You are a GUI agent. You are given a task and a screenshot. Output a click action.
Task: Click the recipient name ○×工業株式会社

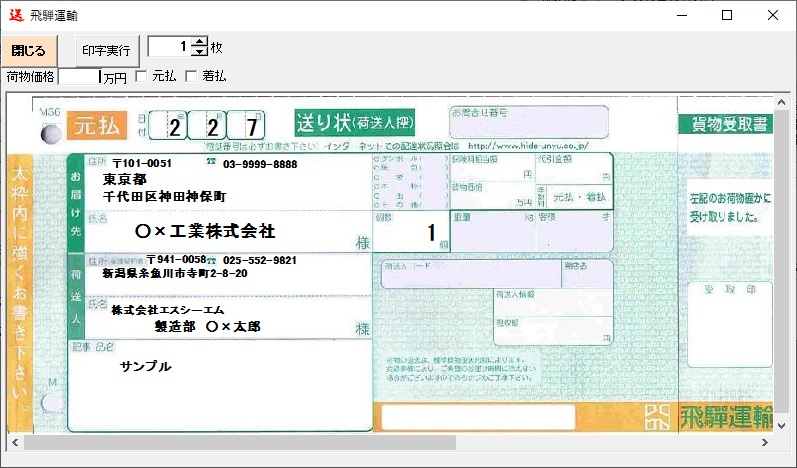tap(205, 231)
